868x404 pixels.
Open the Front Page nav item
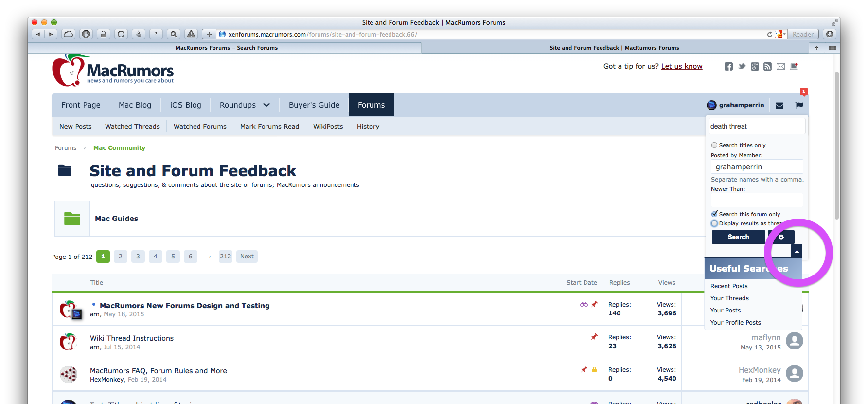(81, 105)
